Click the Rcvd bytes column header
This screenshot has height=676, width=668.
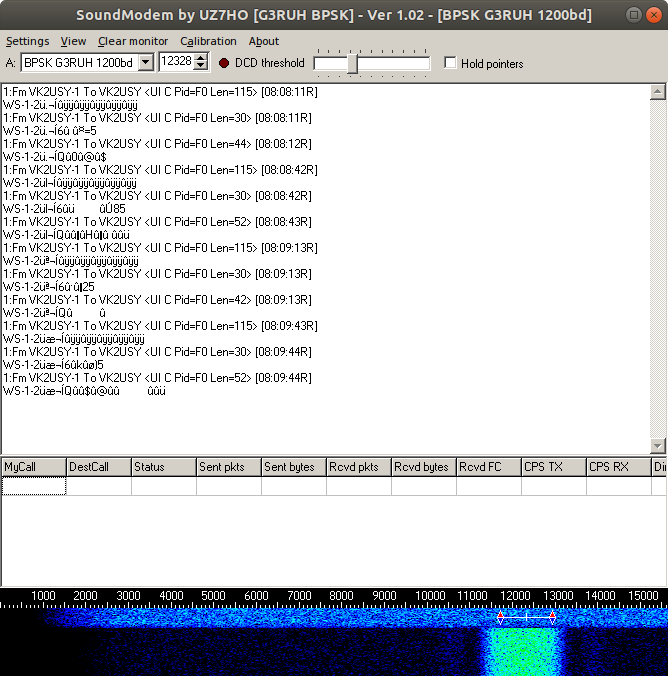(424, 467)
